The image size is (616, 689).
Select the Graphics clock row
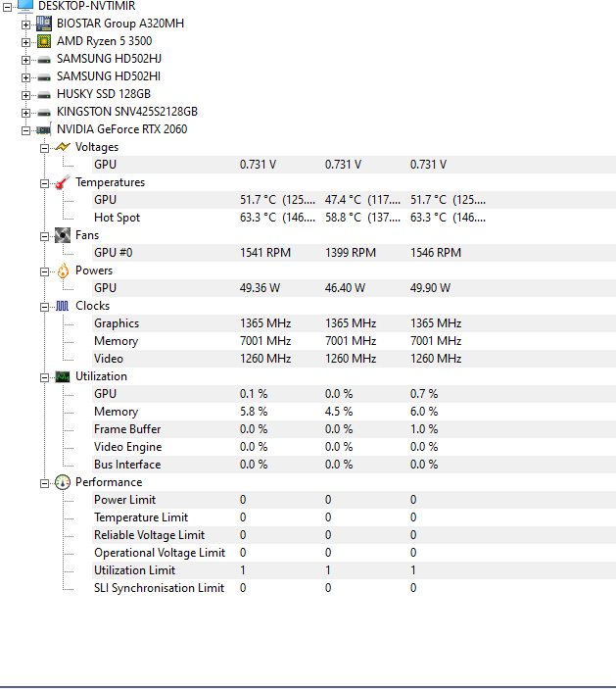354,323
